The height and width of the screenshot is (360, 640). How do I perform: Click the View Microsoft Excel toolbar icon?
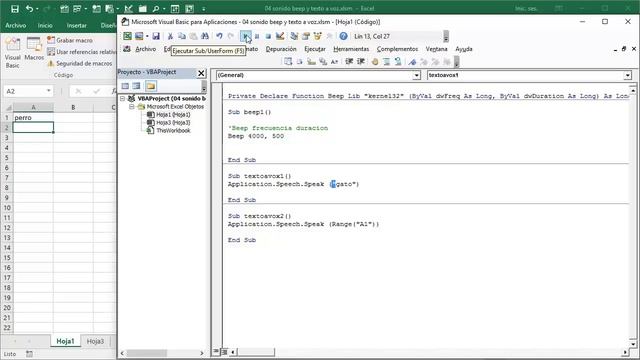click(127, 36)
